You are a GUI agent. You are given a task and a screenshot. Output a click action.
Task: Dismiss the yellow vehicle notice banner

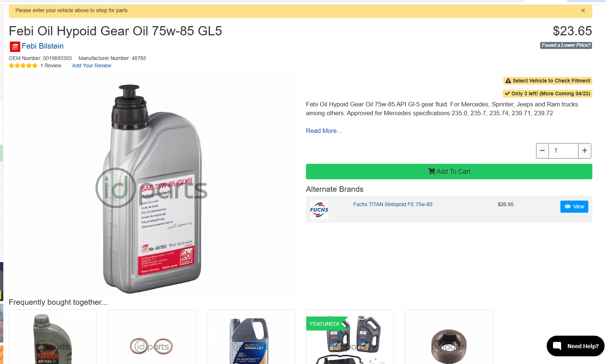583,11
